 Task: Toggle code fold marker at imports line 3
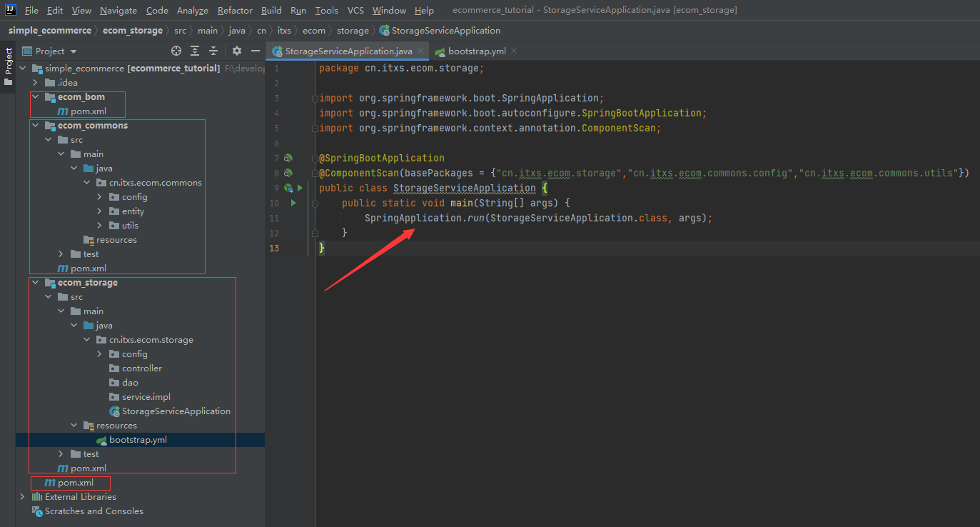tap(315, 99)
